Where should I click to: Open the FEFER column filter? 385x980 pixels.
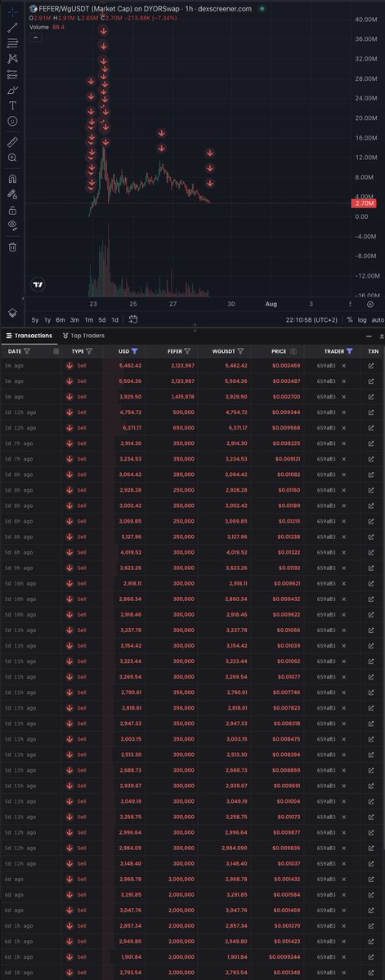pos(187,351)
